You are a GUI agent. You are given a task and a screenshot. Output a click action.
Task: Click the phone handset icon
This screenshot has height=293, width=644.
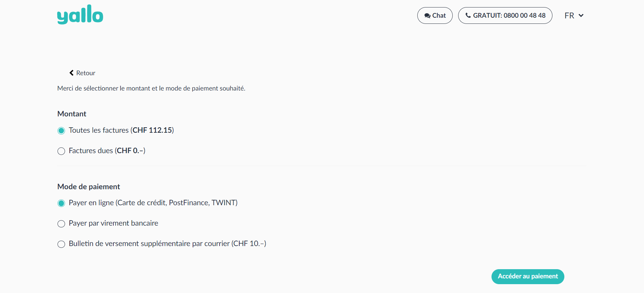pos(468,15)
